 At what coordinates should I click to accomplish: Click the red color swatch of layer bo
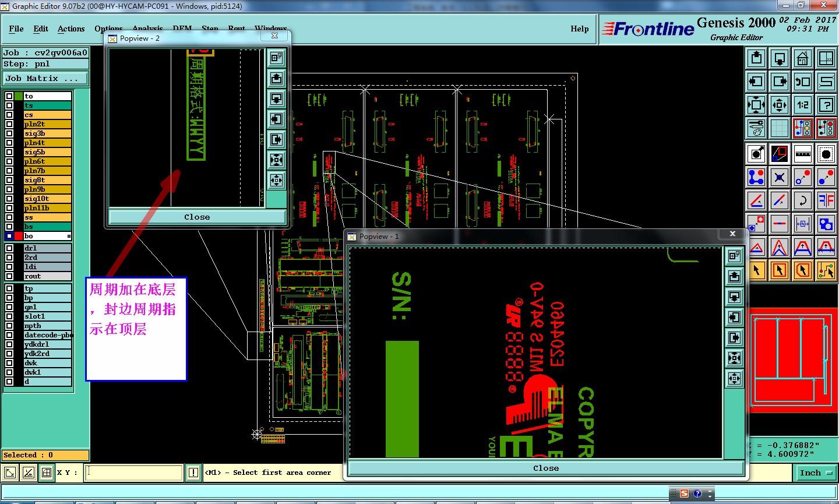point(19,236)
